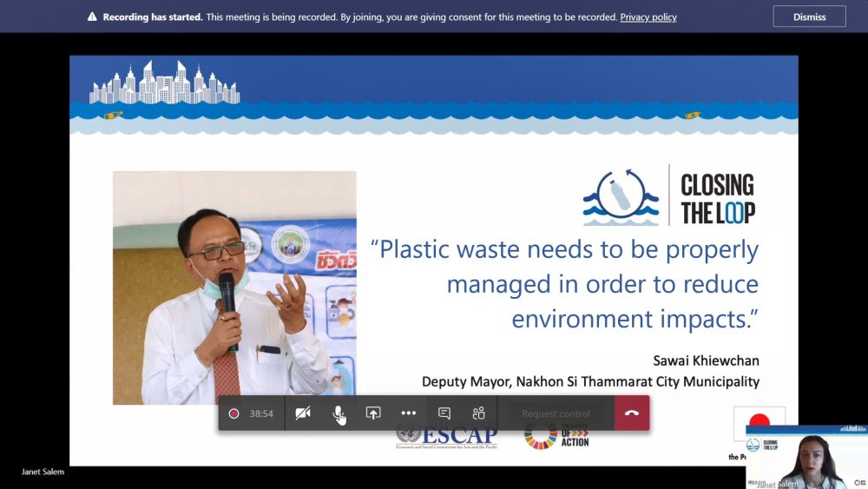Click the ESCAP logo on the slide
The image size is (868, 489).
[446, 437]
